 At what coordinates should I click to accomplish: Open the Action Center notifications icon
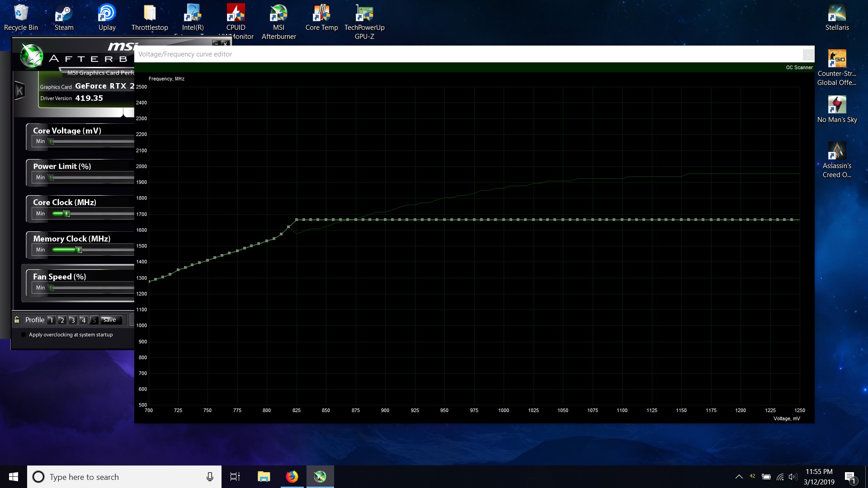click(850, 477)
